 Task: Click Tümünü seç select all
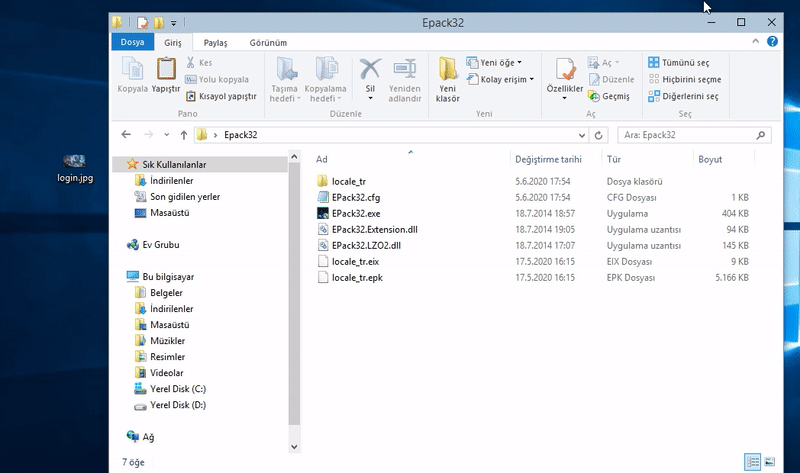click(x=679, y=62)
